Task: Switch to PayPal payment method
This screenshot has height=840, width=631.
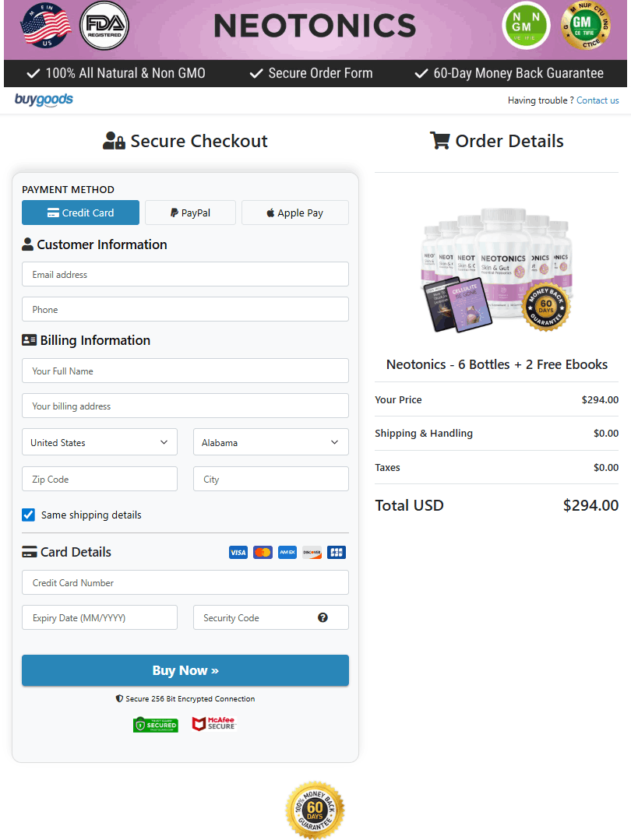Action: tap(190, 213)
